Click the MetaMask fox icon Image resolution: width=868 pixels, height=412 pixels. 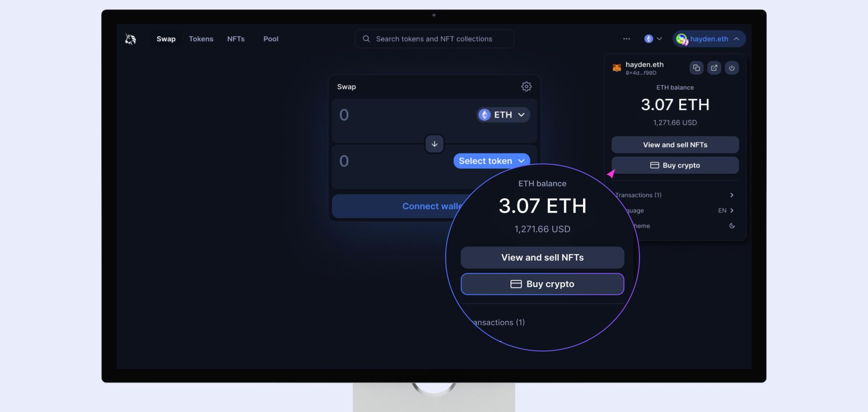(617, 68)
